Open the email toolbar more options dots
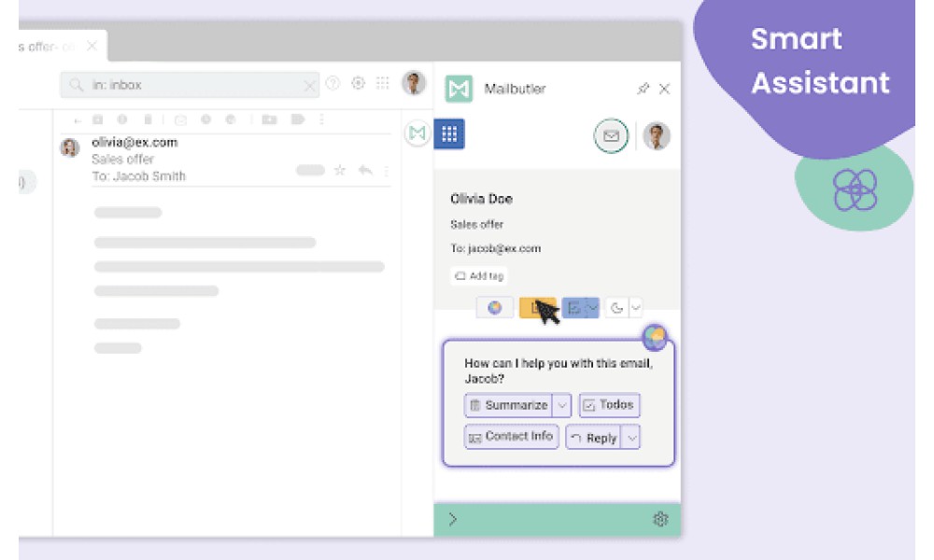The width and height of the screenshot is (934, 560). 321,119
